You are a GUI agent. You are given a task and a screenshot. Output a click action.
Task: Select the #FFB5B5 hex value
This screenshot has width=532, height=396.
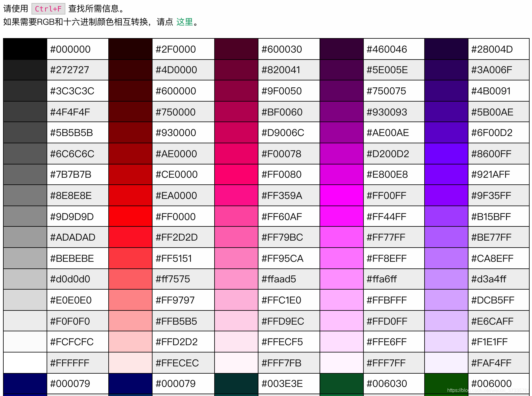pyautogui.click(x=176, y=321)
